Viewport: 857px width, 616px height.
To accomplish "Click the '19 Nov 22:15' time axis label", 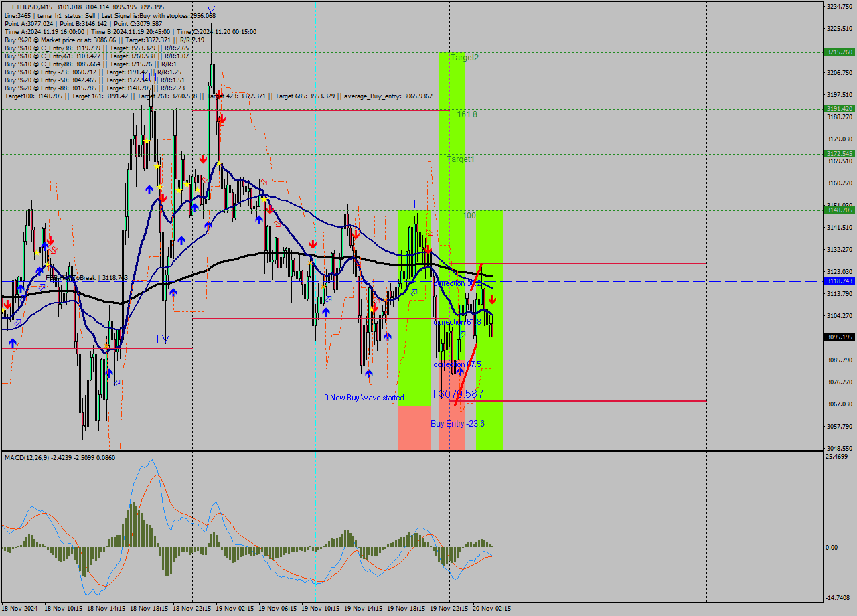I will [449, 609].
